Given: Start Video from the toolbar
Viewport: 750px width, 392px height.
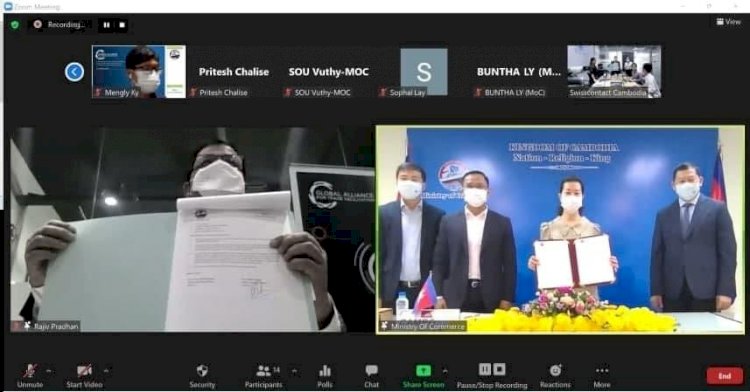Looking at the screenshot, I should point(84,376).
